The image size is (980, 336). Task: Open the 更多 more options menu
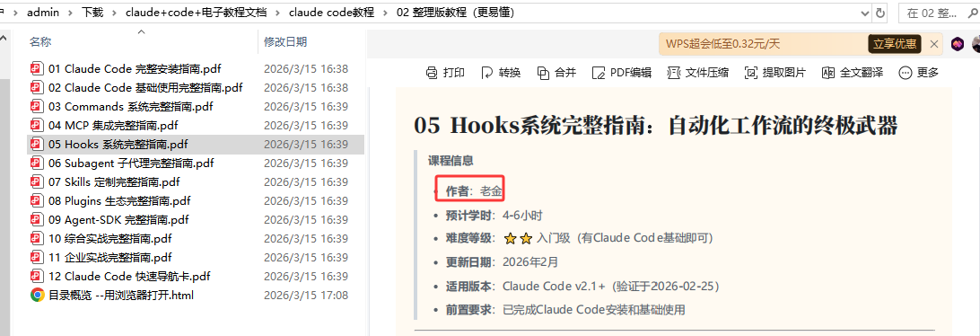point(918,73)
